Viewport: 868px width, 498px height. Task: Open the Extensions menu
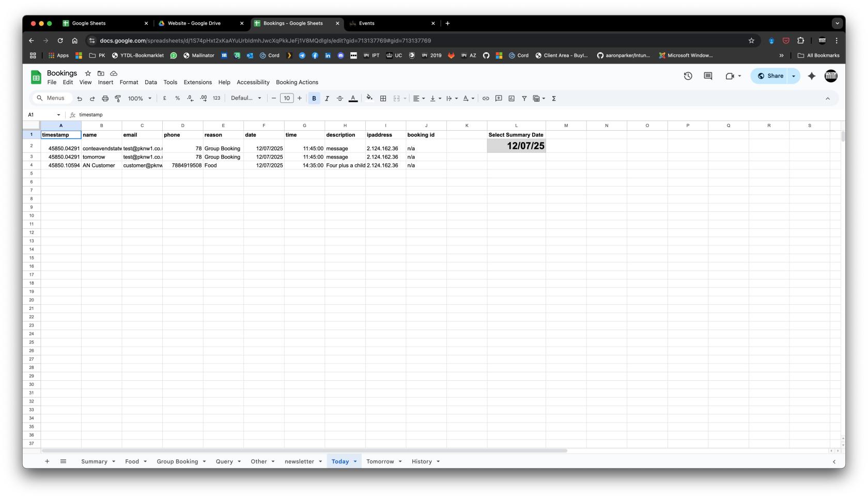[x=198, y=82]
